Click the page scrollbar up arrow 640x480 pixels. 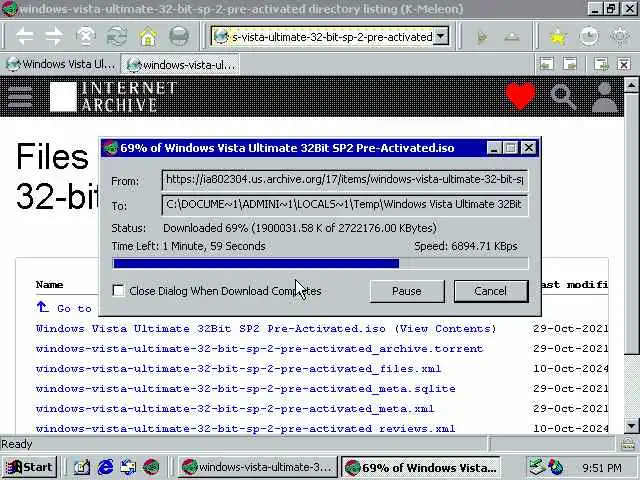tap(631, 85)
